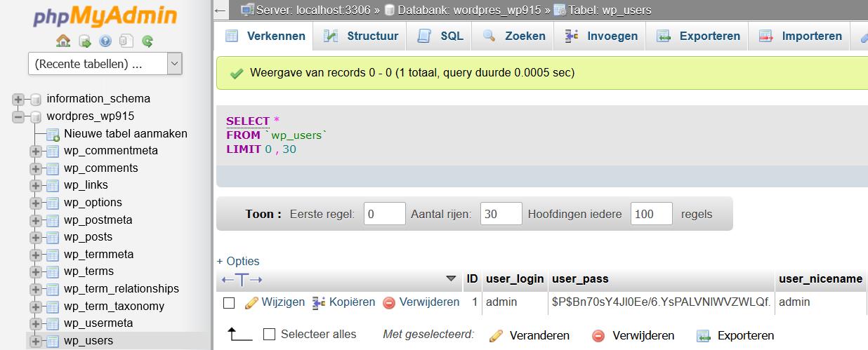Expand the wp_usermeta table node
868x350 pixels.
pyautogui.click(x=35, y=323)
